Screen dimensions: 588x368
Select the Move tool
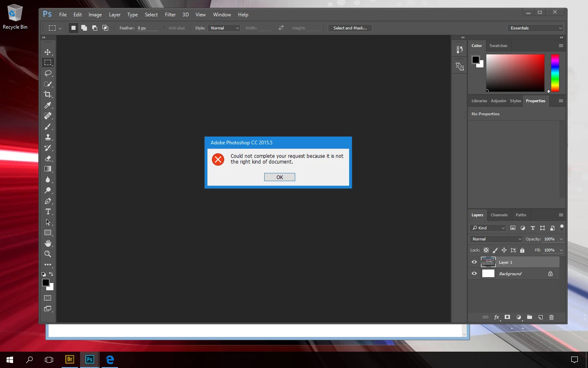point(48,52)
